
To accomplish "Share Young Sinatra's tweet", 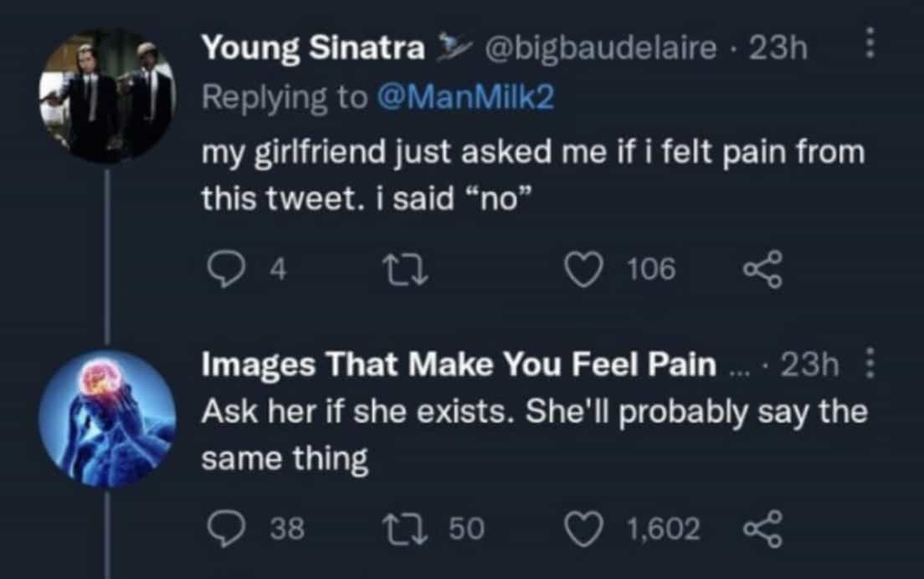I will pyautogui.click(x=763, y=269).
